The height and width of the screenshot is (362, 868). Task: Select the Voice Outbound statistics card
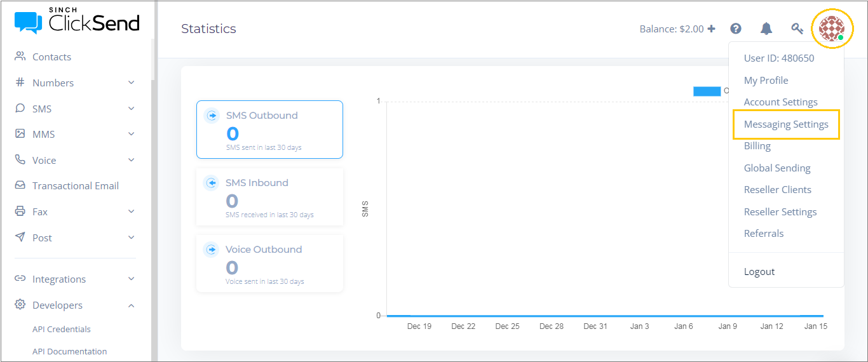269,263
